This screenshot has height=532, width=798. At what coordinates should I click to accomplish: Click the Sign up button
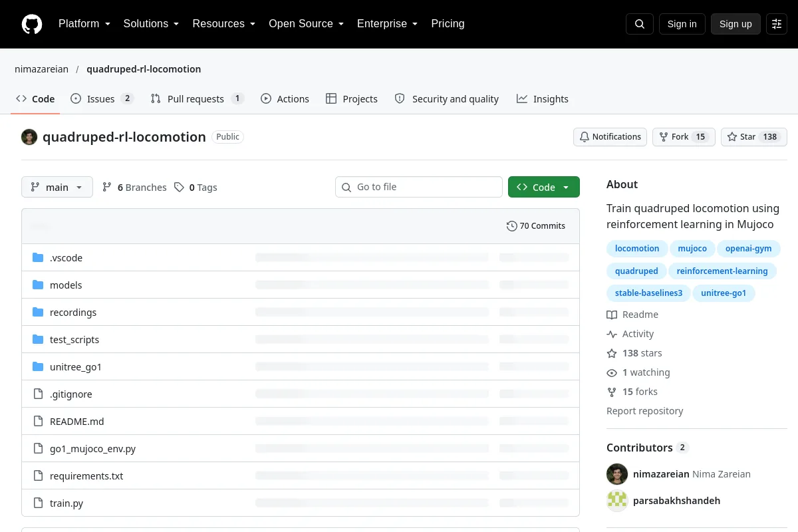click(735, 24)
